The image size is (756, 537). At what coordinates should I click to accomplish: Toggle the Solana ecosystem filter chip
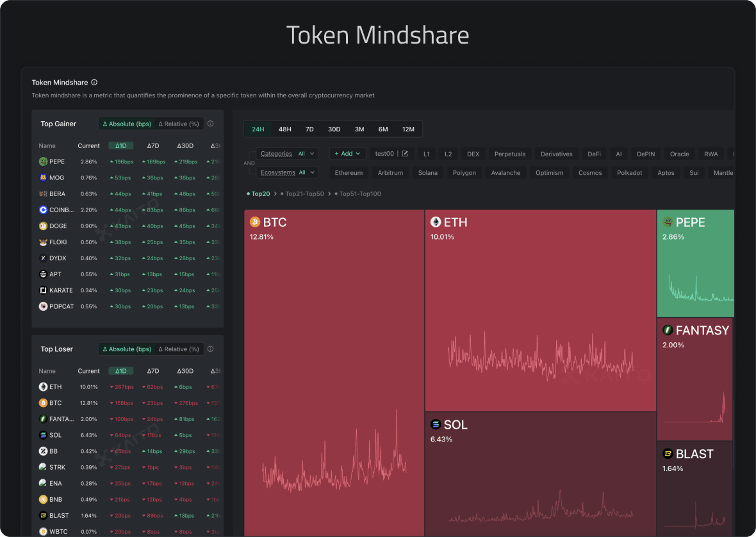tap(428, 172)
